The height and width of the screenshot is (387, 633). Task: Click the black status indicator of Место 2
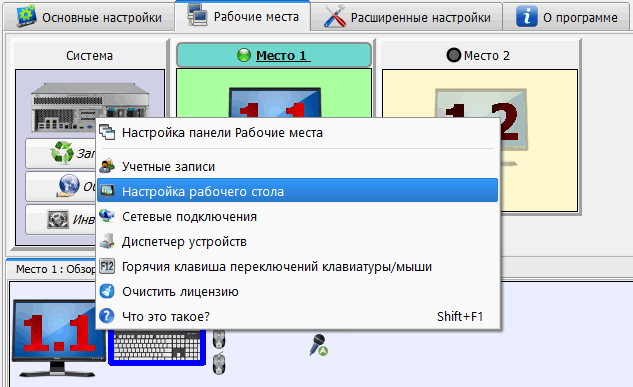[x=454, y=55]
